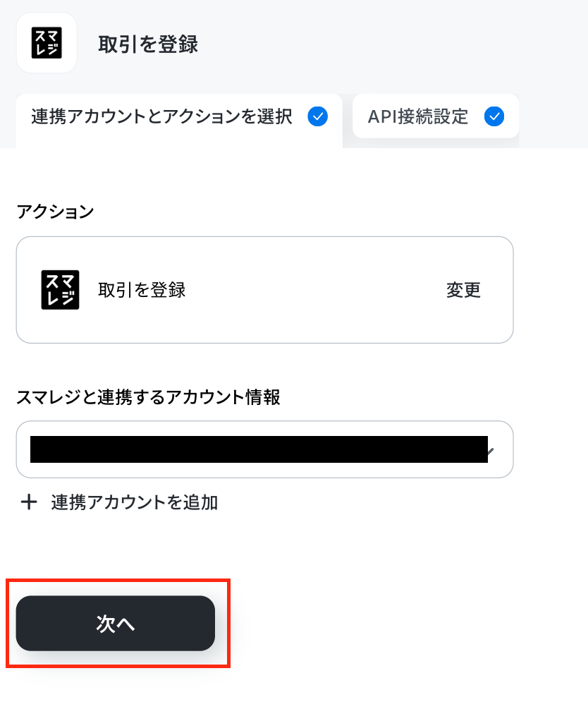Click the dropdown chevron on account selector
This screenshot has height=721, width=588.
(x=491, y=451)
